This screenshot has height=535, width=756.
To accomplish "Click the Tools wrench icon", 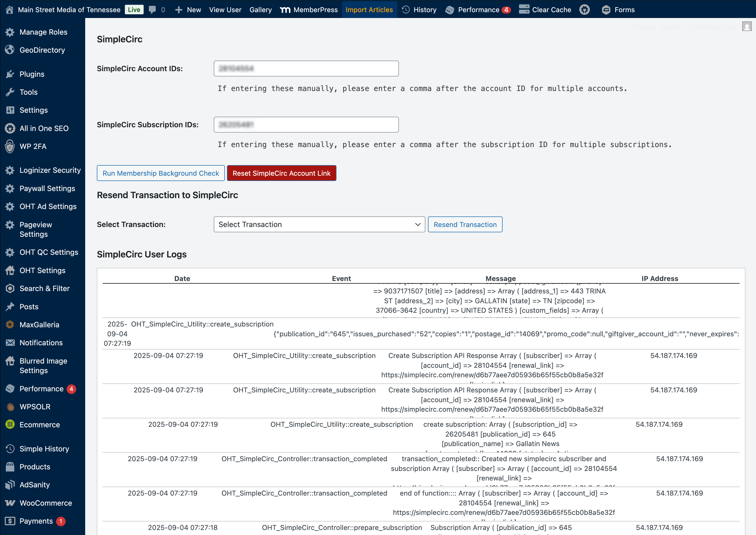I will [10, 92].
